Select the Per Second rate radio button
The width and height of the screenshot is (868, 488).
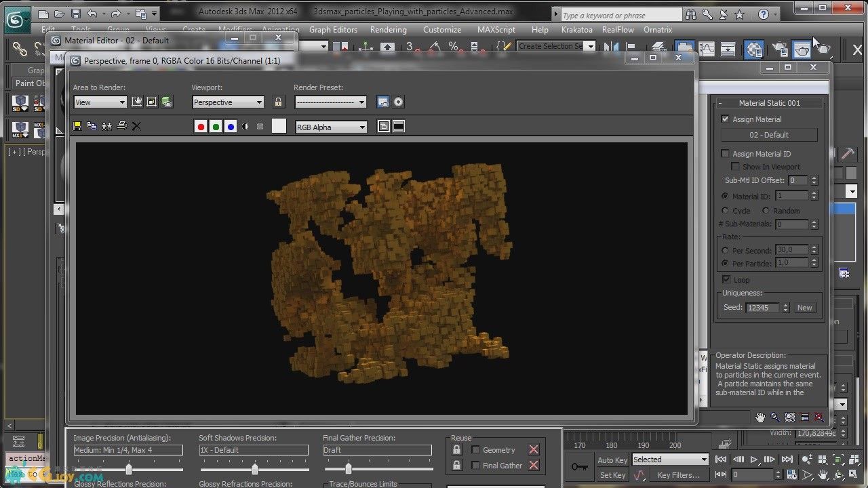pos(725,250)
